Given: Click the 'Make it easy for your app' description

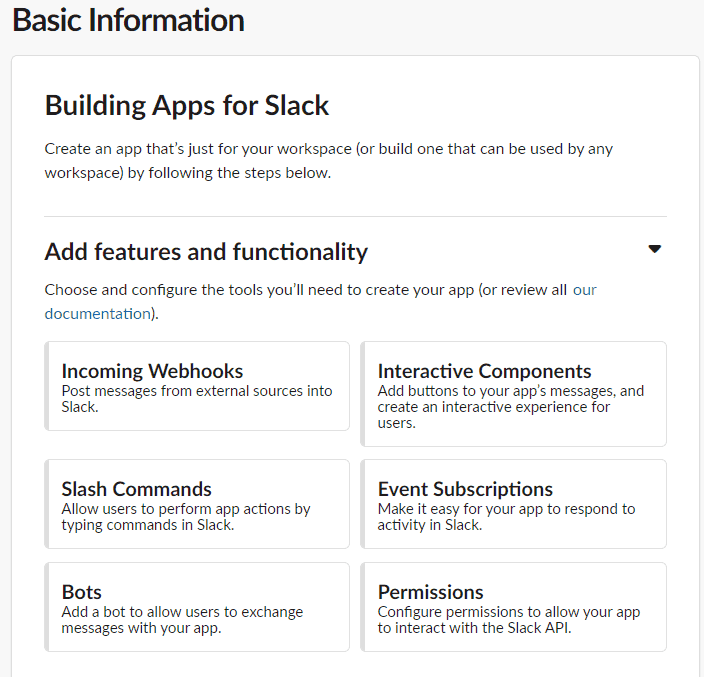Looking at the screenshot, I should 506,517.
